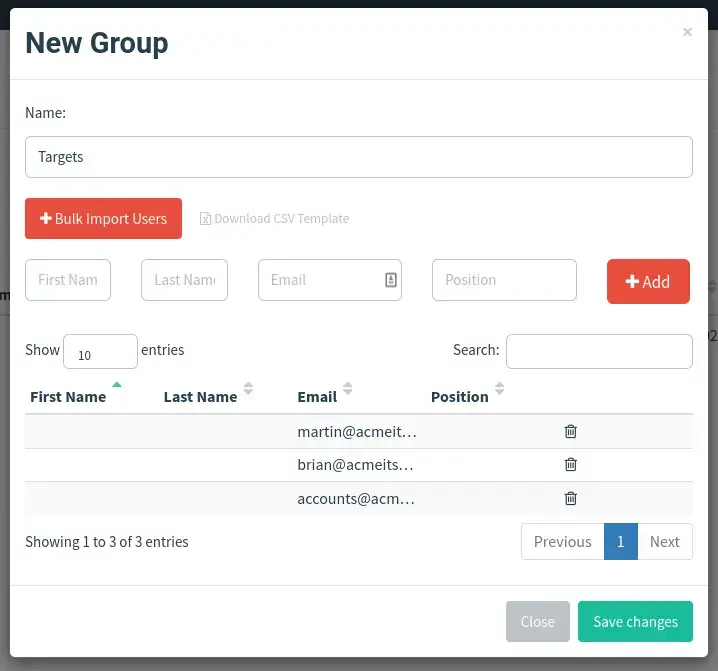This screenshot has height=671, width=718.
Task: Close the New Group dialog with X
Action: tap(687, 32)
